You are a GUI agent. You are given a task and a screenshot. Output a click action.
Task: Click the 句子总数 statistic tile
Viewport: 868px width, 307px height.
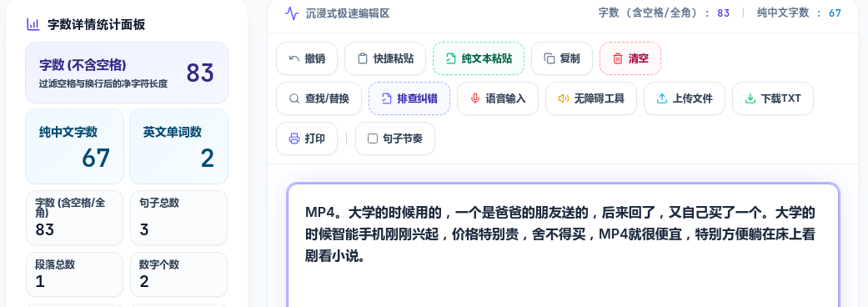coord(178,218)
